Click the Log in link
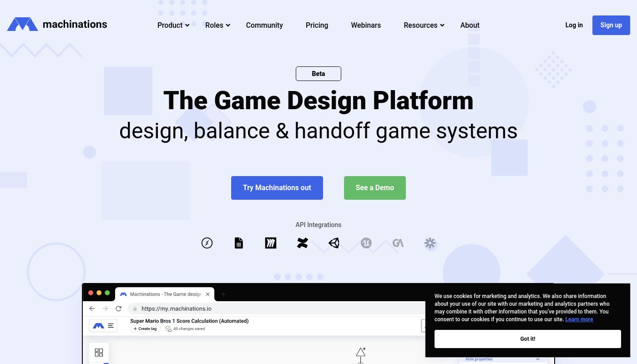The height and width of the screenshot is (364, 637). tap(574, 25)
